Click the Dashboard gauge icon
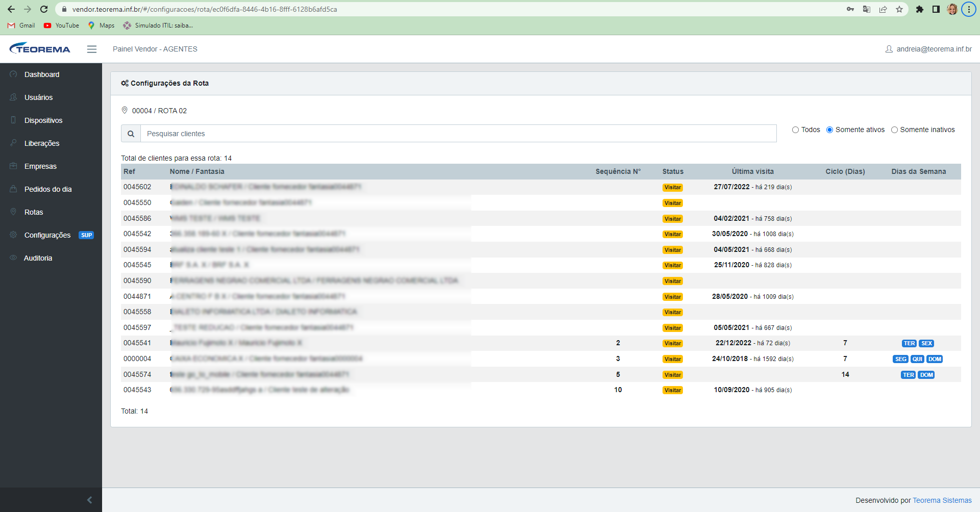This screenshot has height=512, width=980. (13, 74)
